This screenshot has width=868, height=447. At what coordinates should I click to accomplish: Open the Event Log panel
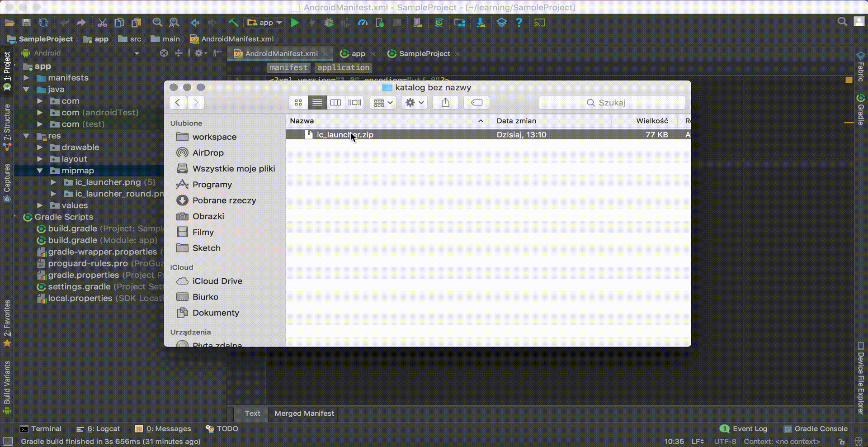(x=744, y=428)
